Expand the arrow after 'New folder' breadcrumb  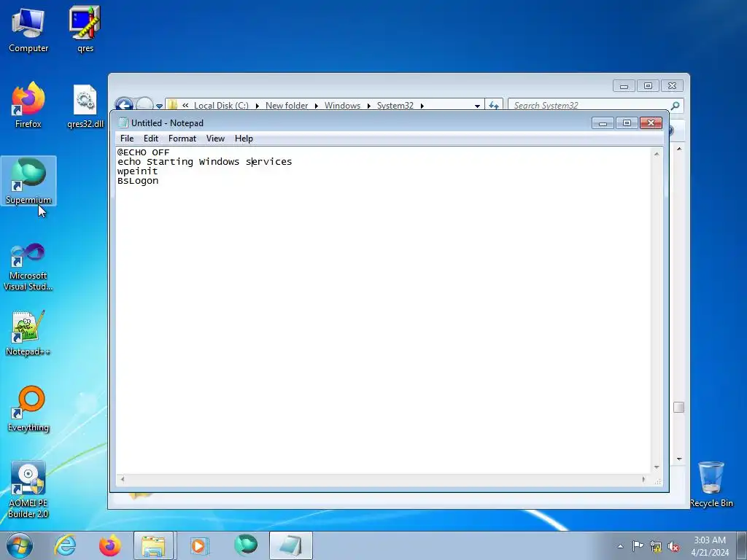(x=316, y=106)
